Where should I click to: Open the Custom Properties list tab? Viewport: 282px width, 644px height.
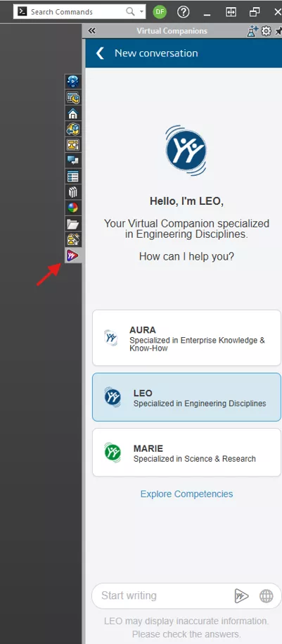[x=72, y=177]
